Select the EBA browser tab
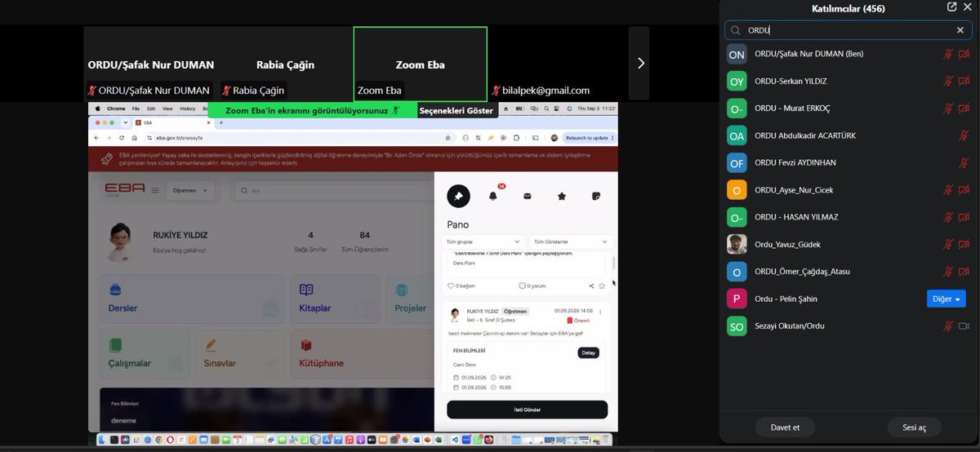 (x=171, y=122)
